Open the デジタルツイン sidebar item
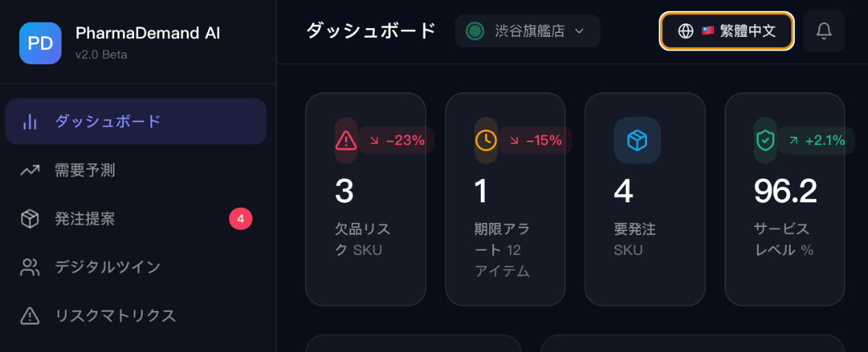868x352 pixels. tap(108, 267)
